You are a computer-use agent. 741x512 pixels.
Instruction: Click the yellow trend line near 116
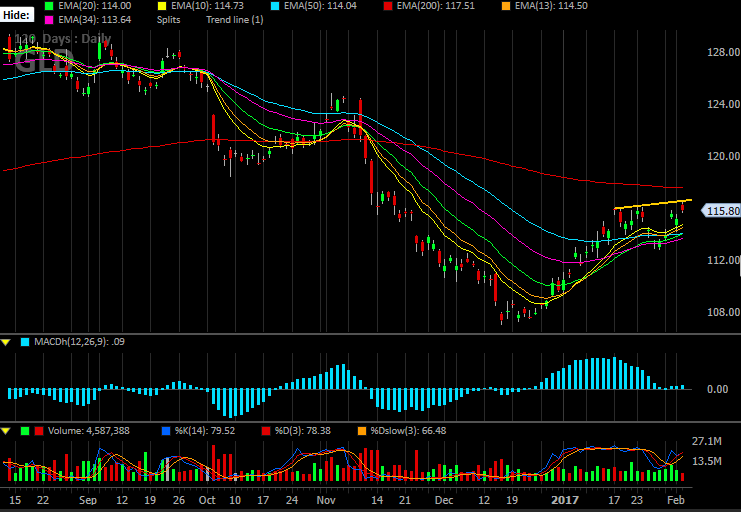tap(653, 204)
